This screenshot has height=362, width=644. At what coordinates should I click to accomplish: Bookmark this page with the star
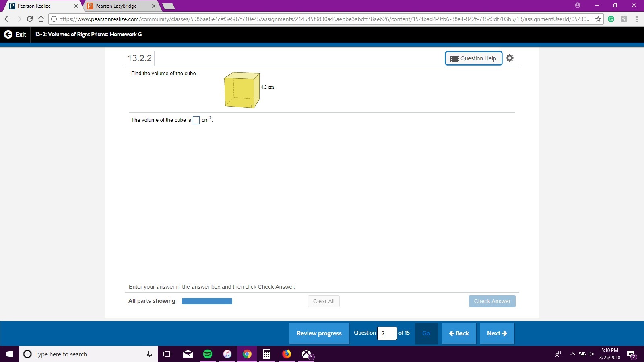598,19
